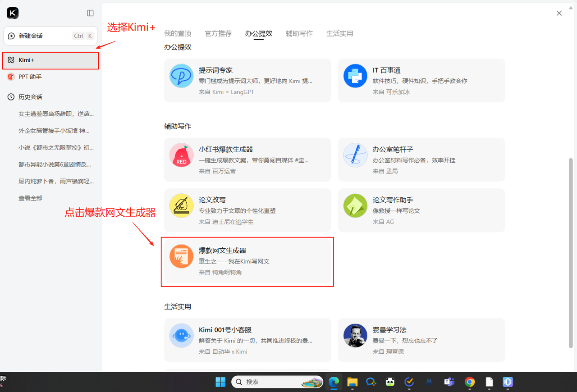Switch to the 官方推荐 tab
577x392 pixels.
(x=218, y=34)
